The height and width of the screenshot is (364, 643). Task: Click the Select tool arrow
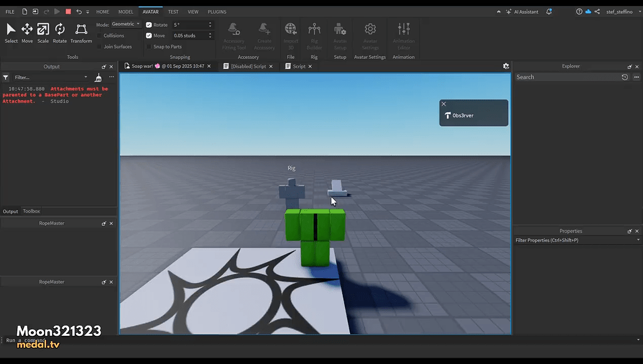(10, 30)
